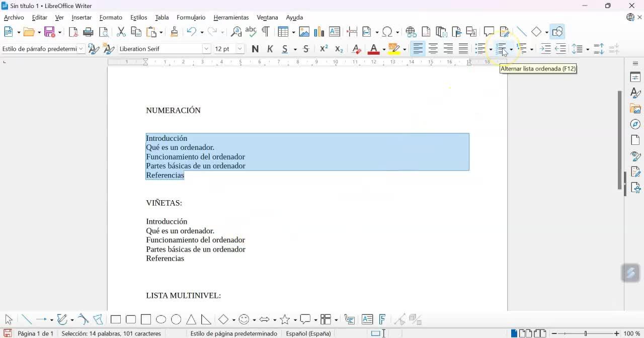Select the rectangle shape in drawing toolbar
Viewport: 644px width, 338px height.
tap(116, 319)
